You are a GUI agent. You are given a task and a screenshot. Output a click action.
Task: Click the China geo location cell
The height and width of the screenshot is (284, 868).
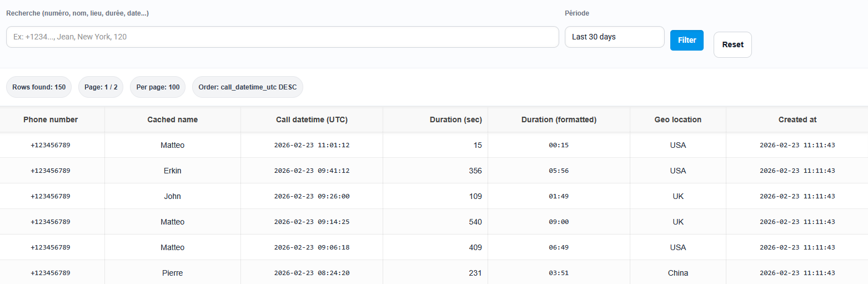point(678,273)
